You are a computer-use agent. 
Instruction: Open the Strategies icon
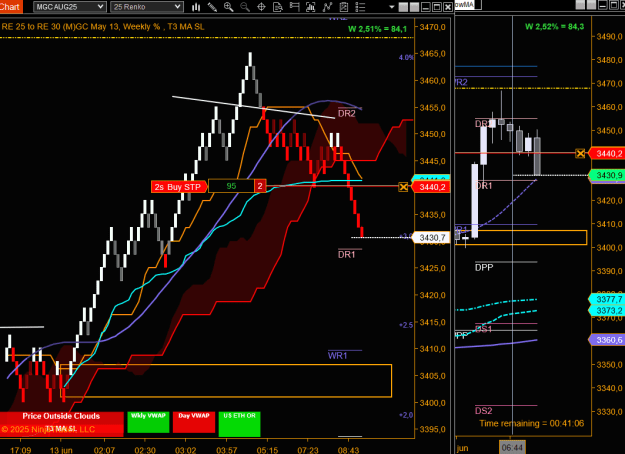344,7
